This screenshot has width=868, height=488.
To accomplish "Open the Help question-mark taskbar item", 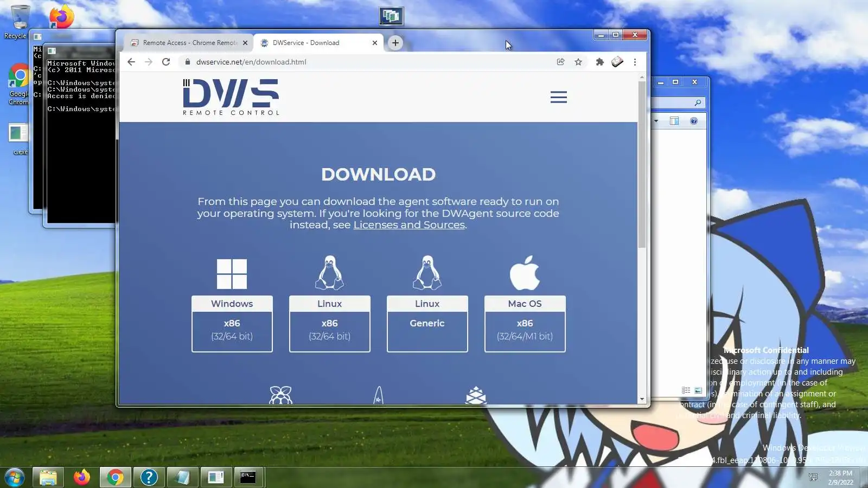I will (x=149, y=477).
